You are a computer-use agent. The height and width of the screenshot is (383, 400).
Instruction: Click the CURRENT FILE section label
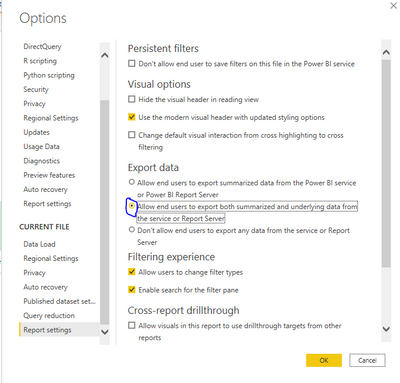pyautogui.click(x=44, y=227)
